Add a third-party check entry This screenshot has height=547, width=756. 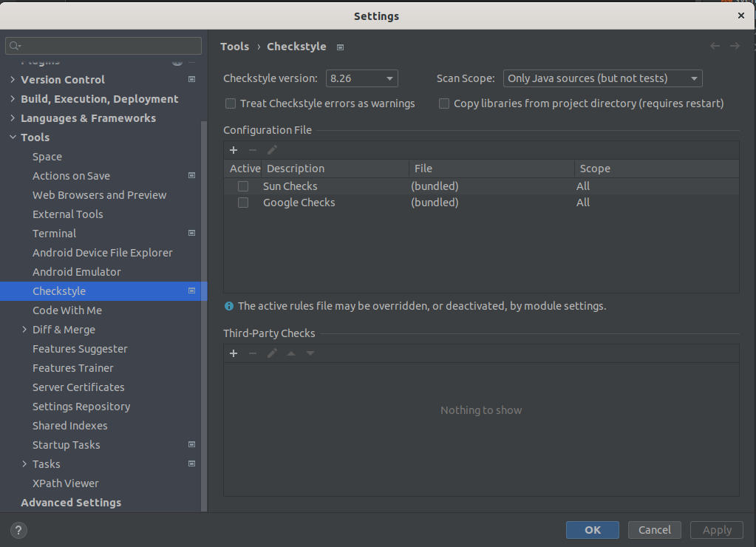[x=234, y=353]
